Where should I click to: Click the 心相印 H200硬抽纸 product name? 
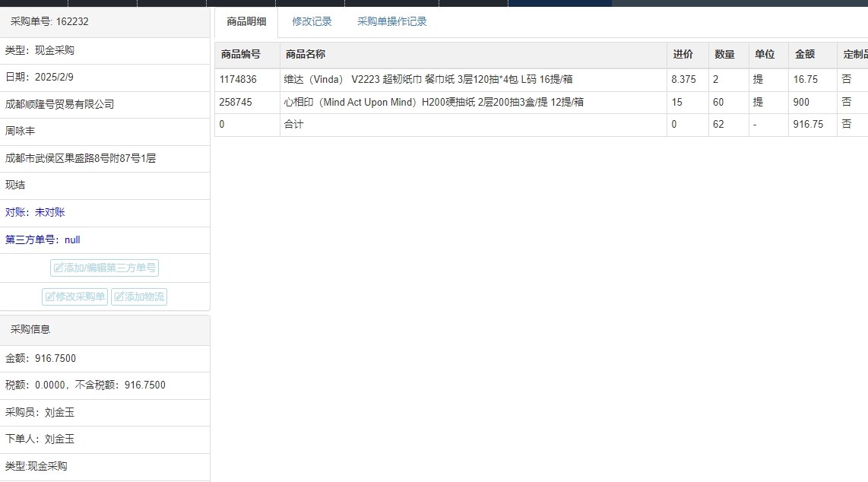(433, 103)
